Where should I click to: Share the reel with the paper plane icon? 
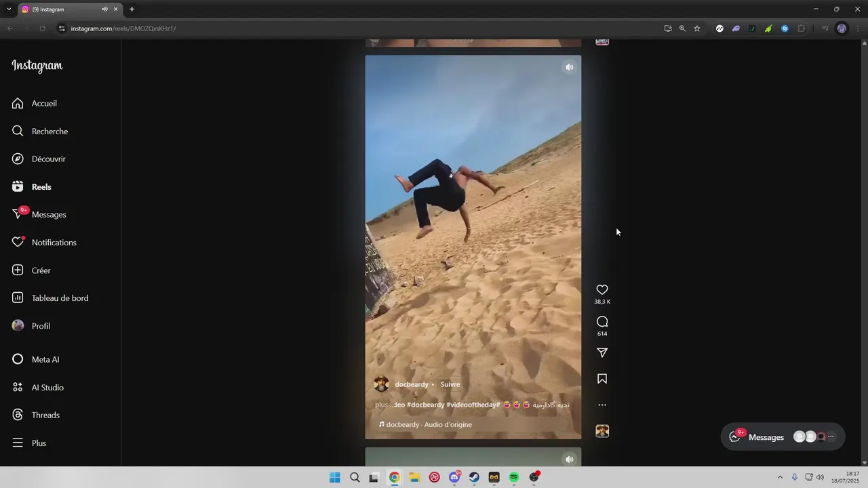click(x=602, y=352)
